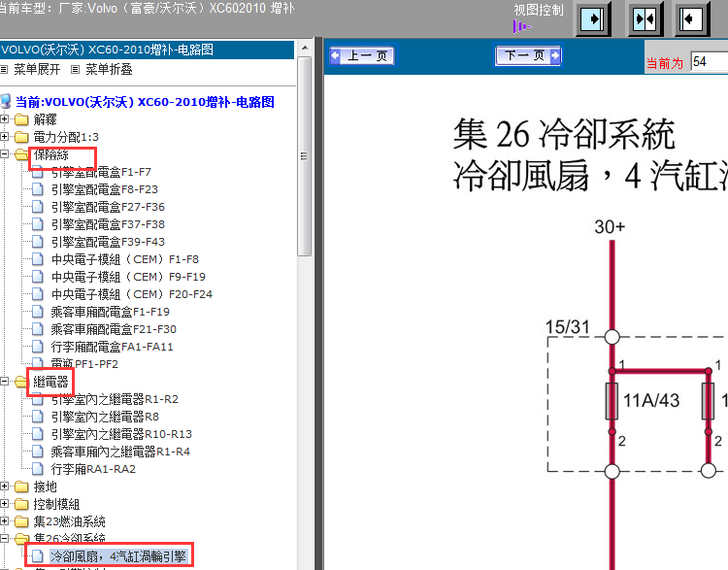Click the 15/31 connector node in diagram
The image size is (728, 570).
pyautogui.click(x=612, y=336)
